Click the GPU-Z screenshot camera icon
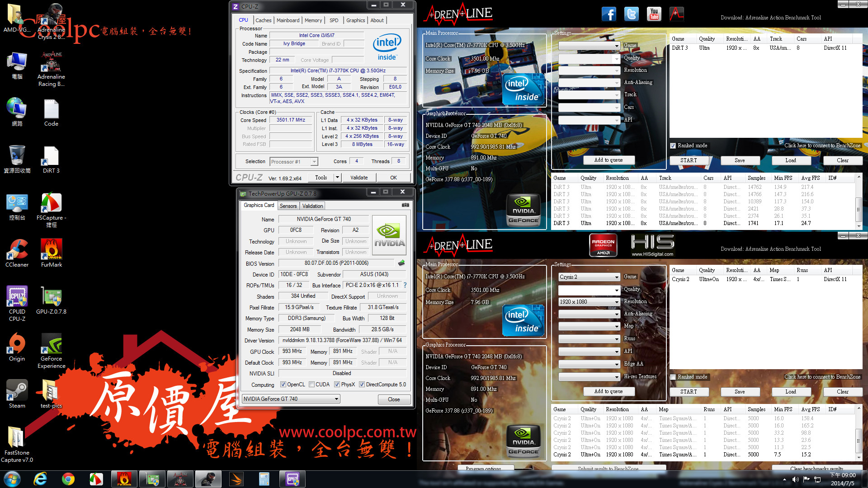 (x=406, y=205)
